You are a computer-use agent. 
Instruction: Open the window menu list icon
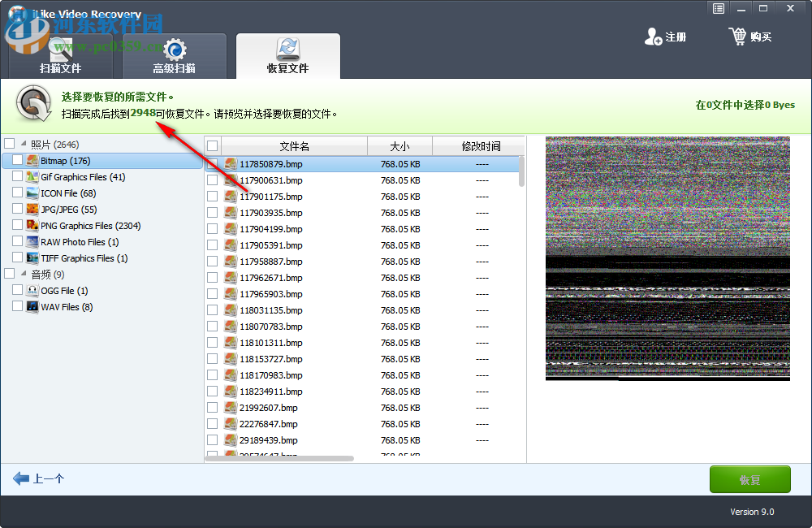(x=718, y=8)
